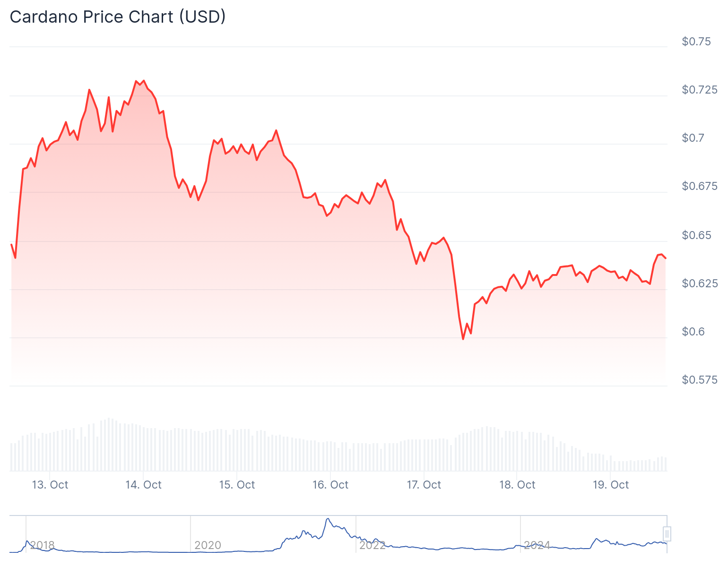Click the 15. Oct date label
The height and width of the screenshot is (567, 728).
pos(237,485)
